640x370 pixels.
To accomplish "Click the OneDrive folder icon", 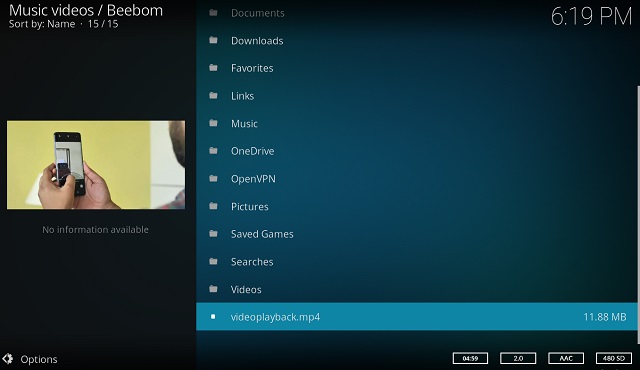I will coord(213,151).
